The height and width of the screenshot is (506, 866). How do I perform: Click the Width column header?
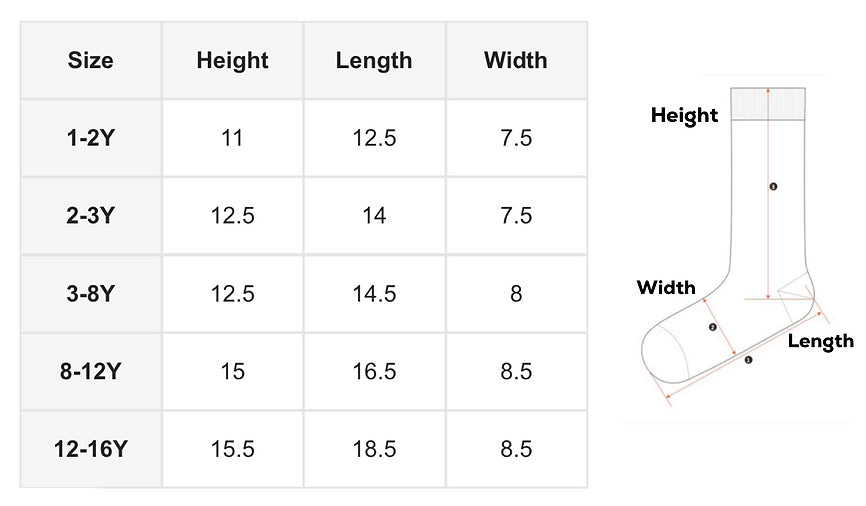pos(516,60)
